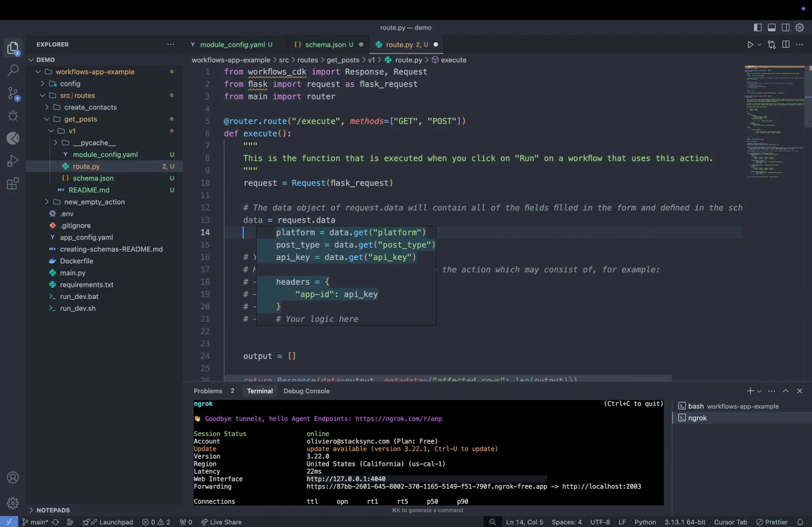This screenshot has height=527, width=812.
Task: Expand the NOTEPADS section
Action: coord(104,510)
